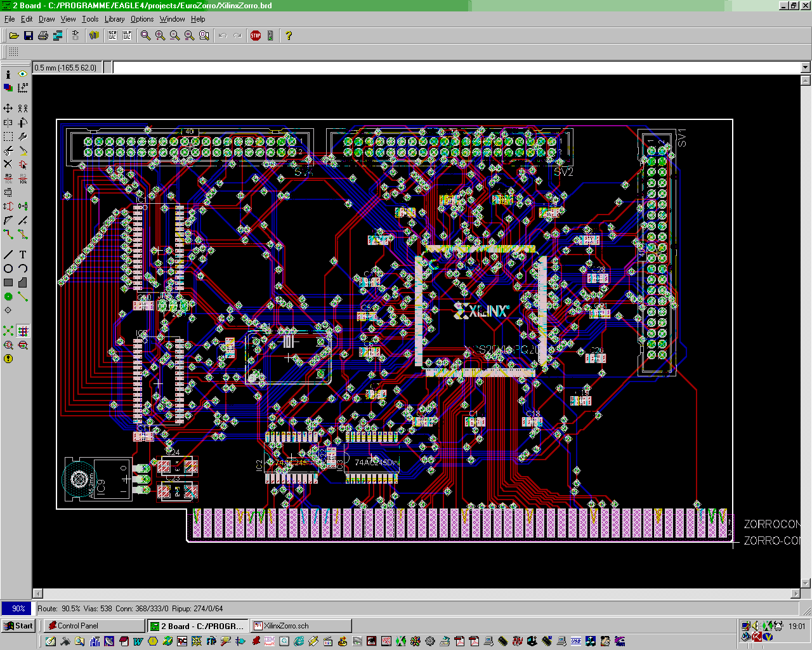Click the horizontal scrollbar left arrow
The height and width of the screenshot is (650, 812).
(x=38, y=594)
